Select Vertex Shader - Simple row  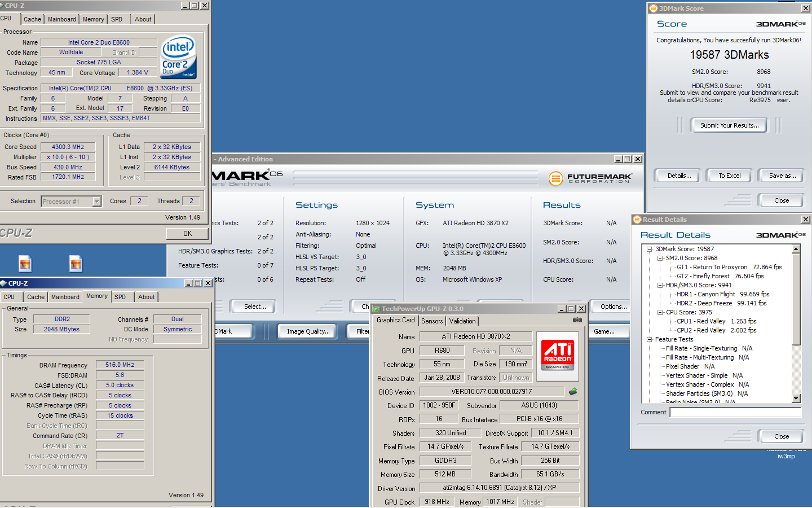tap(704, 375)
